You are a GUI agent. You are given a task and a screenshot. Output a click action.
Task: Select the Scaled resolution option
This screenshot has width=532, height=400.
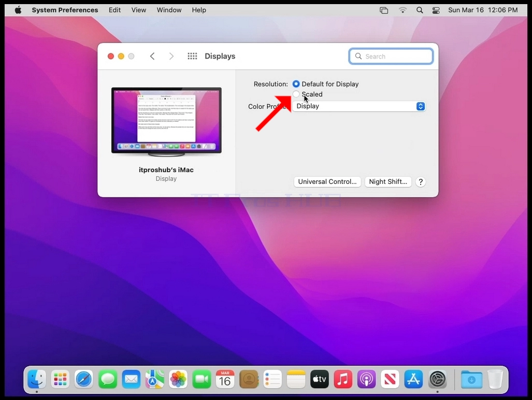pos(296,94)
